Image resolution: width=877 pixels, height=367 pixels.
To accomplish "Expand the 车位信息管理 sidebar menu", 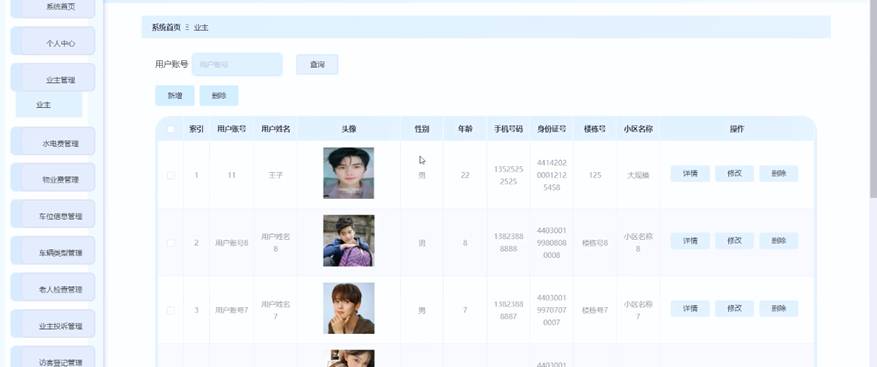I will (x=53, y=214).
